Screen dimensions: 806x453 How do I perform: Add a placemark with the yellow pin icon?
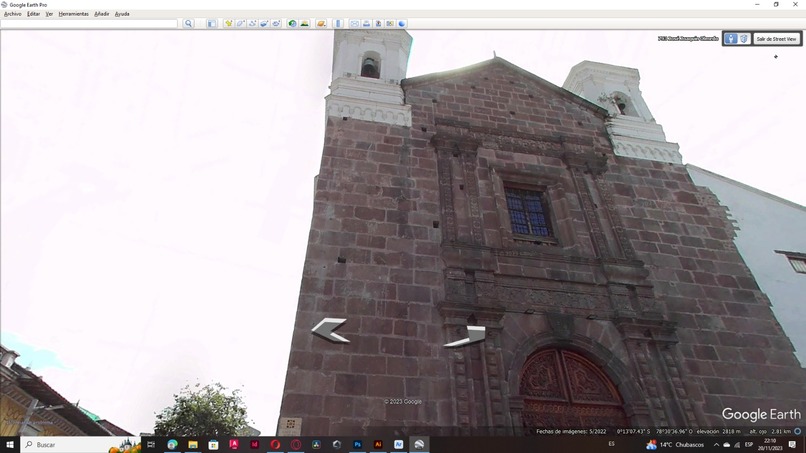228,24
